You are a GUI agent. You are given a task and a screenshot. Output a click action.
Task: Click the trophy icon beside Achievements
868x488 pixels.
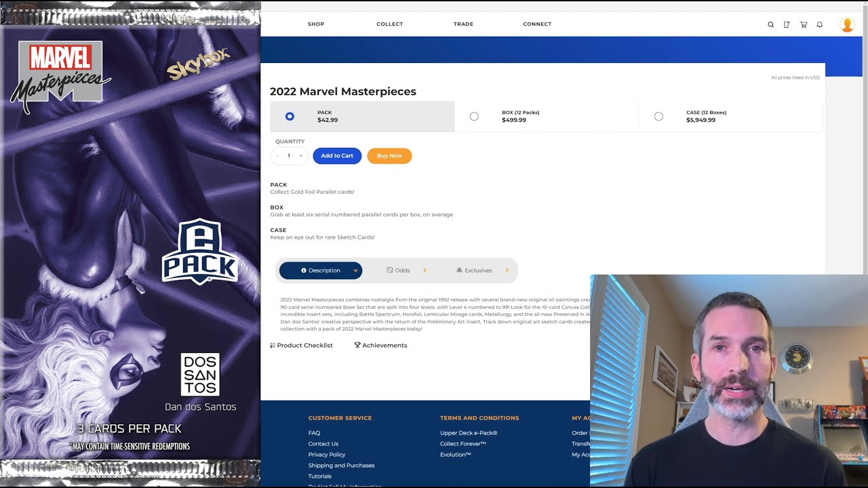point(357,345)
